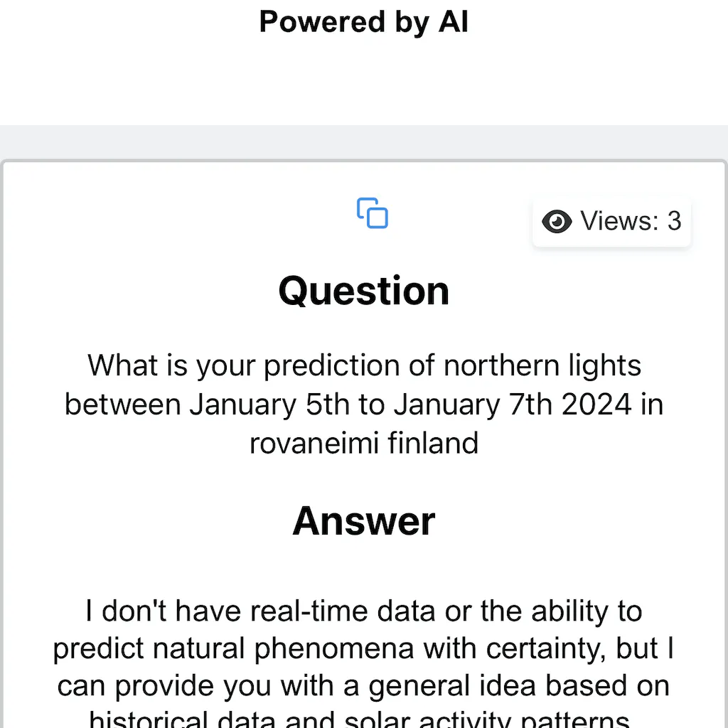728x728 pixels.
Task: Click the views eye icon to check visibility
Action: [x=557, y=221]
